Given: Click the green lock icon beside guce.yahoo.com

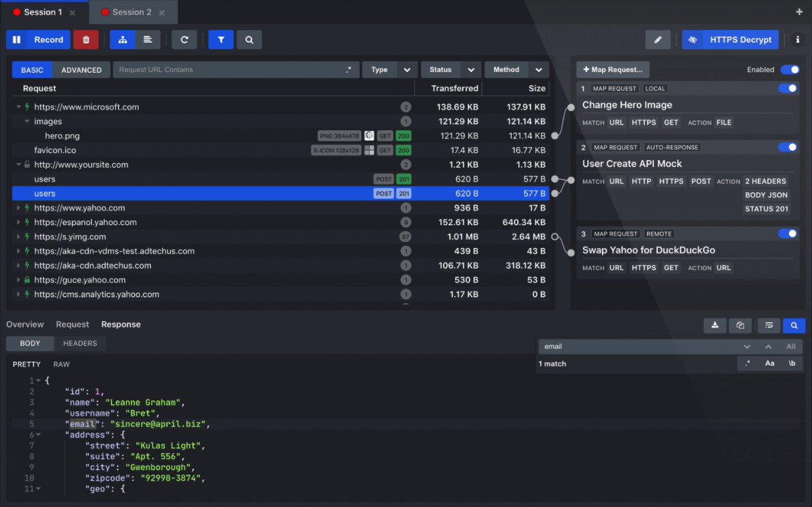Looking at the screenshot, I should [x=27, y=280].
